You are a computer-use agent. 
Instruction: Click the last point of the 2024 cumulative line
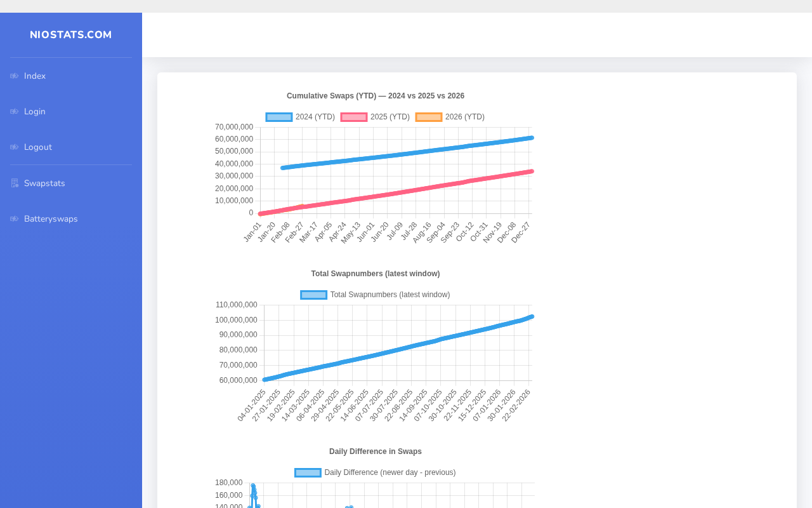coord(531,138)
